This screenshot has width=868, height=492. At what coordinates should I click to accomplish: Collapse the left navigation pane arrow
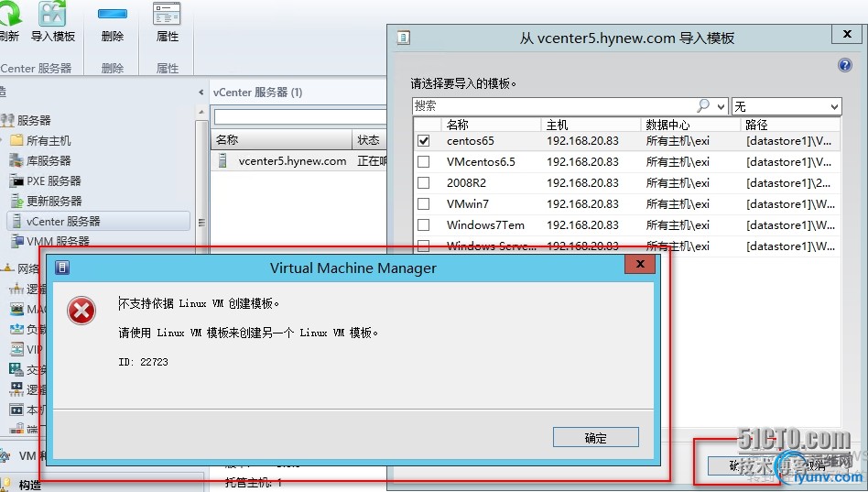(201, 93)
